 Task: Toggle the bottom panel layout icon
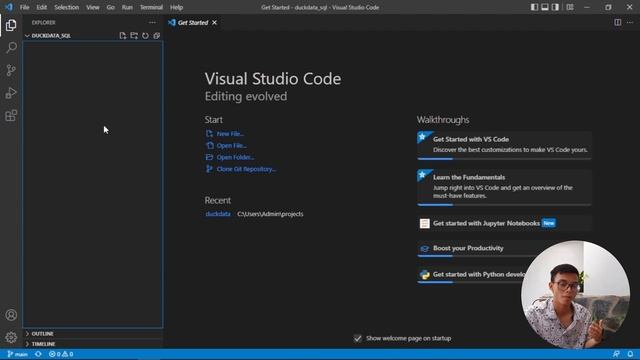coord(545,7)
